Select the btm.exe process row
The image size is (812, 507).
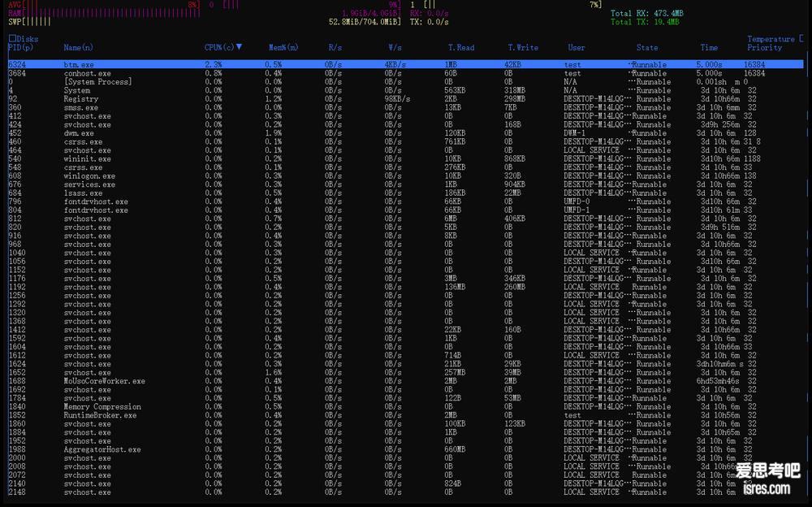pyautogui.click(x=405, y=65)
